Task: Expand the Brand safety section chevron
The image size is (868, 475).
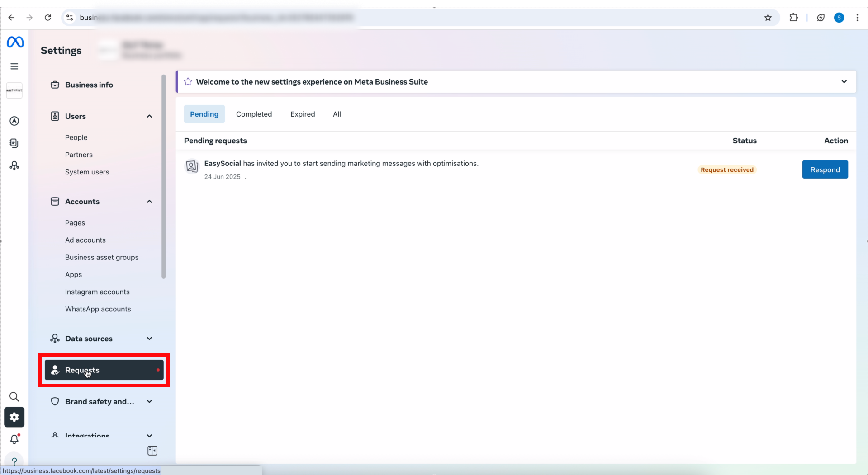Action: (149, 401)
